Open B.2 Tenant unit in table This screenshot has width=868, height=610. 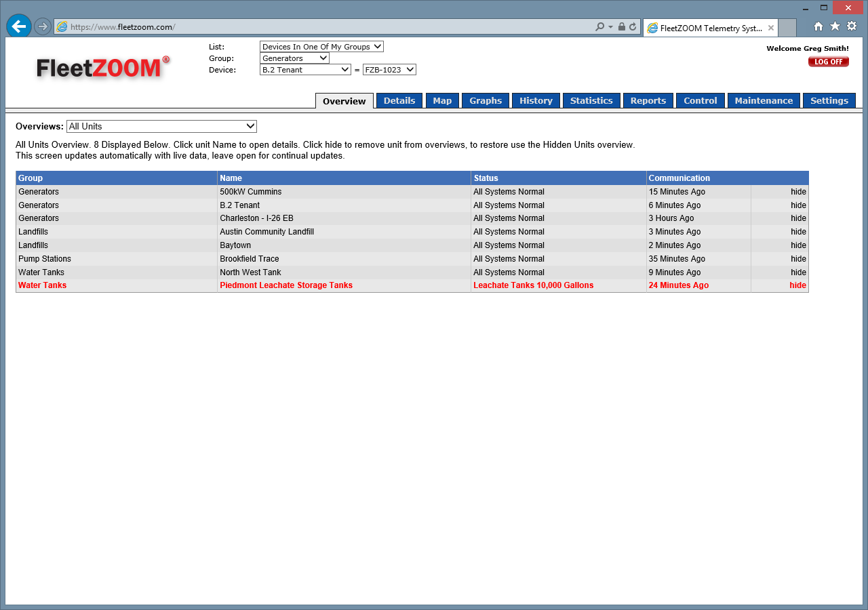239,205
